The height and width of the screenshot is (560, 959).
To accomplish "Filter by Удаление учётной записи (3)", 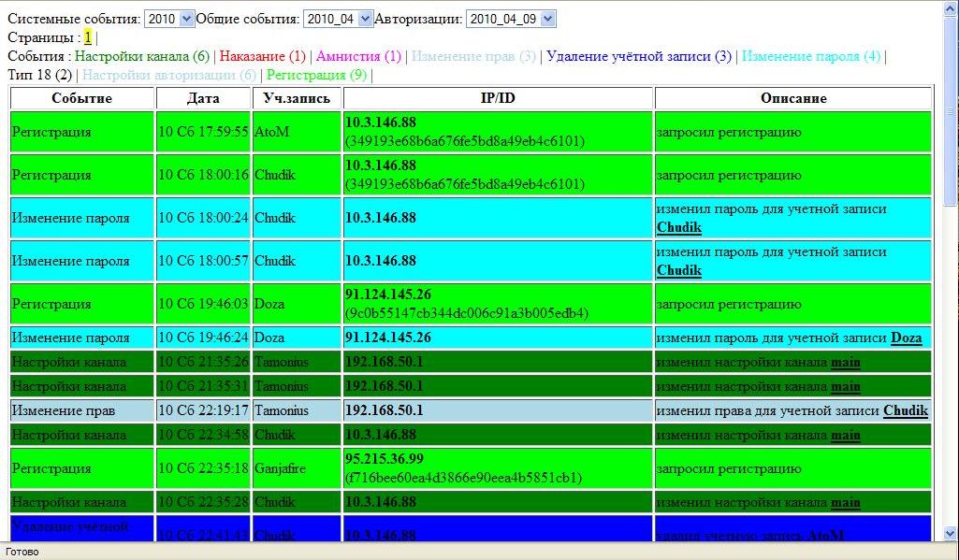I will [x=639, y=56].
